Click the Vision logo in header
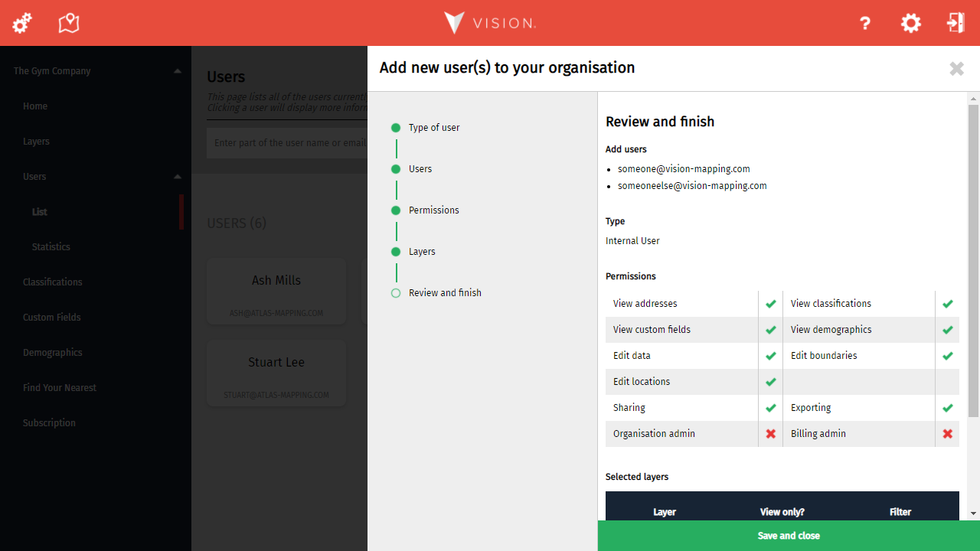 click(490, 23)
